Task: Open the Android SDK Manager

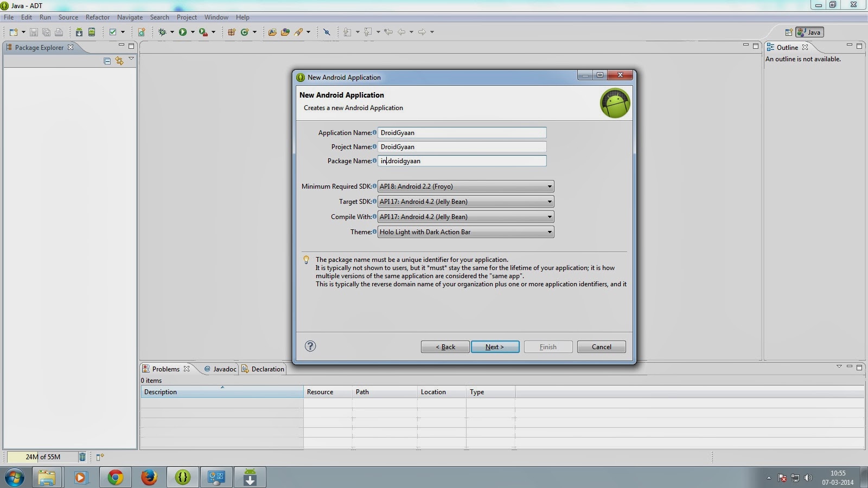Action: click(x=79, y=32)
